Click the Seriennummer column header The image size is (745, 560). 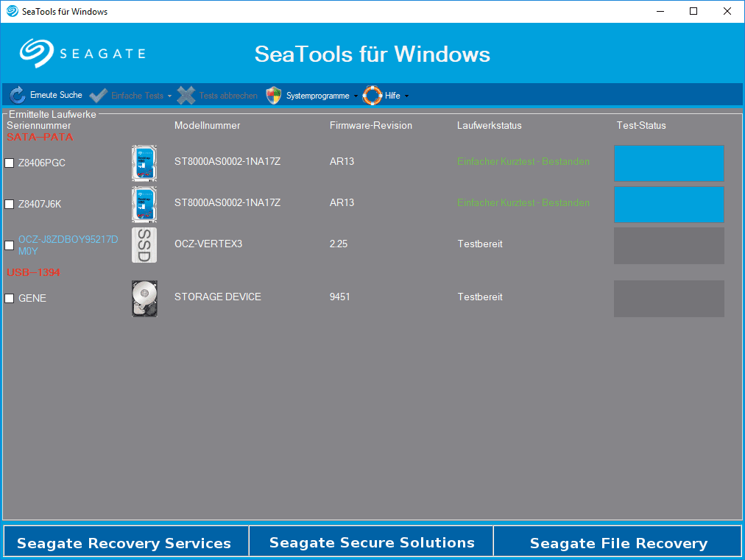(x=38, y=125)
